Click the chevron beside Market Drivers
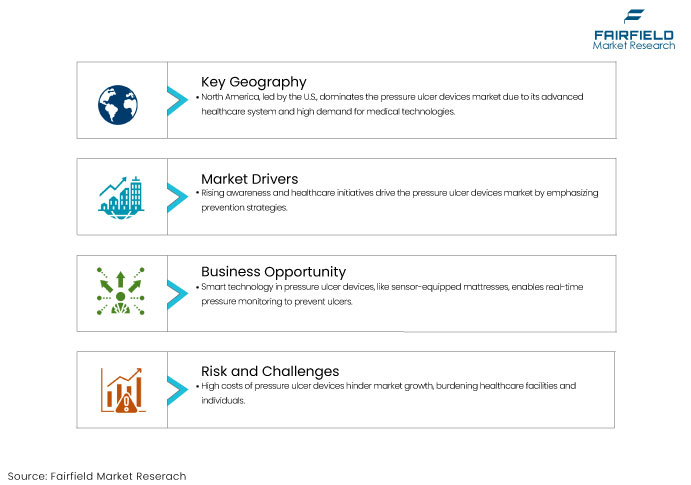Viewport: 691px width, 485px height. pos(178,198)
